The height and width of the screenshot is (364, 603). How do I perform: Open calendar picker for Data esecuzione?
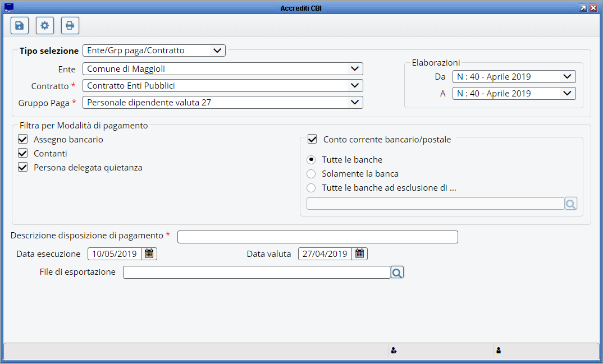[x=149, y=254]
